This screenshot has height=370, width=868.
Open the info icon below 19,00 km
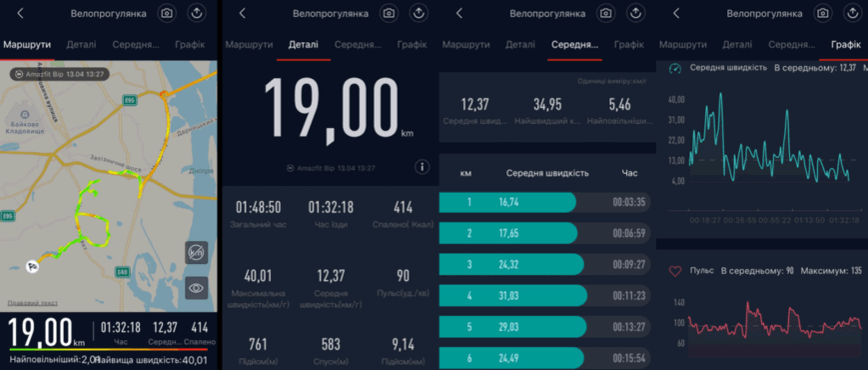[x=422, y=167]
